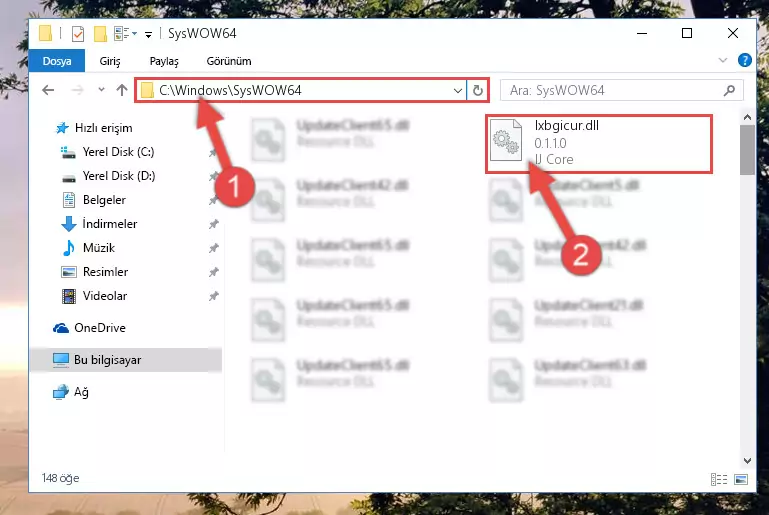The image size is (769, 515).
Task: Open Help with the blue question icon
Action: tap(744, 60)
